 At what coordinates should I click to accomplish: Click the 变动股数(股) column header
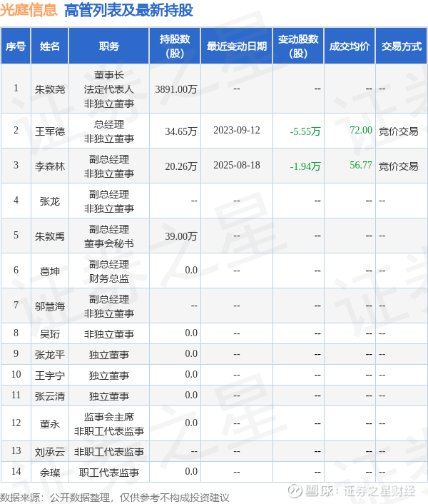(298, 46)
